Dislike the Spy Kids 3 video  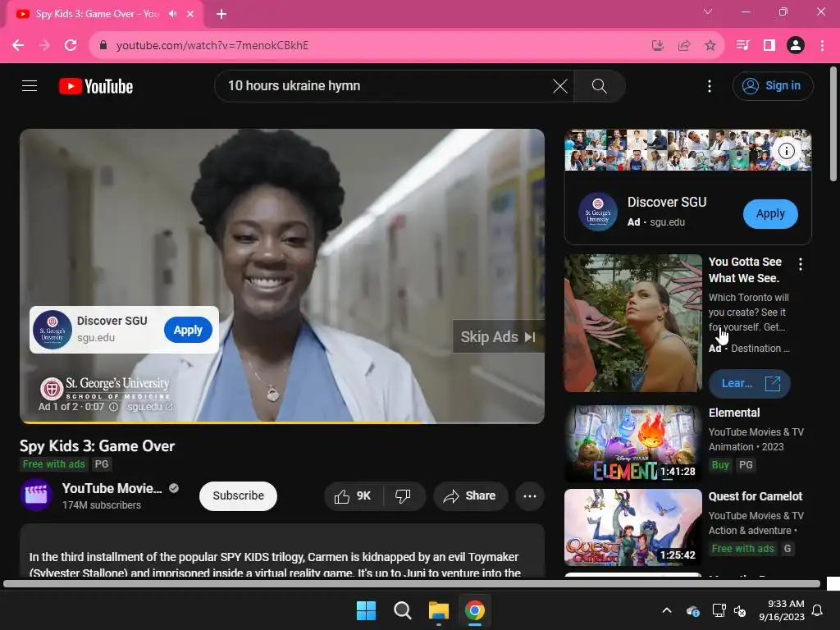(x=403, y=496)
